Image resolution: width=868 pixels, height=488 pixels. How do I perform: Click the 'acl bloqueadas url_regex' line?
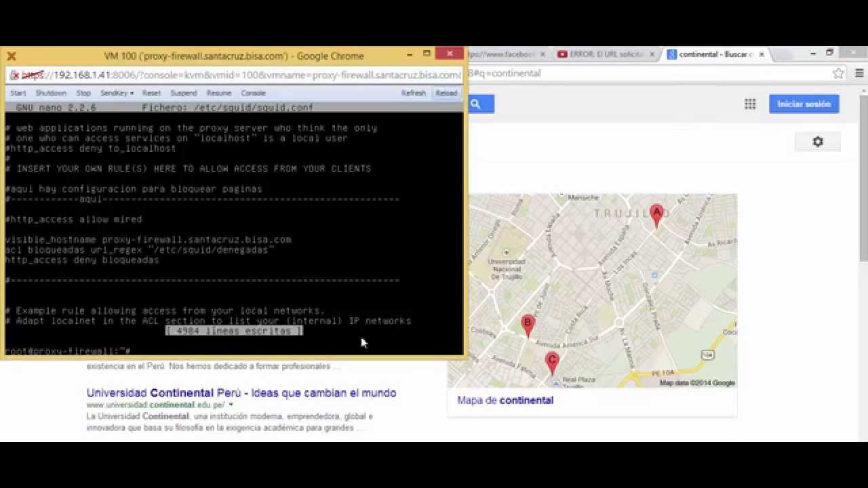coord(140,250)
